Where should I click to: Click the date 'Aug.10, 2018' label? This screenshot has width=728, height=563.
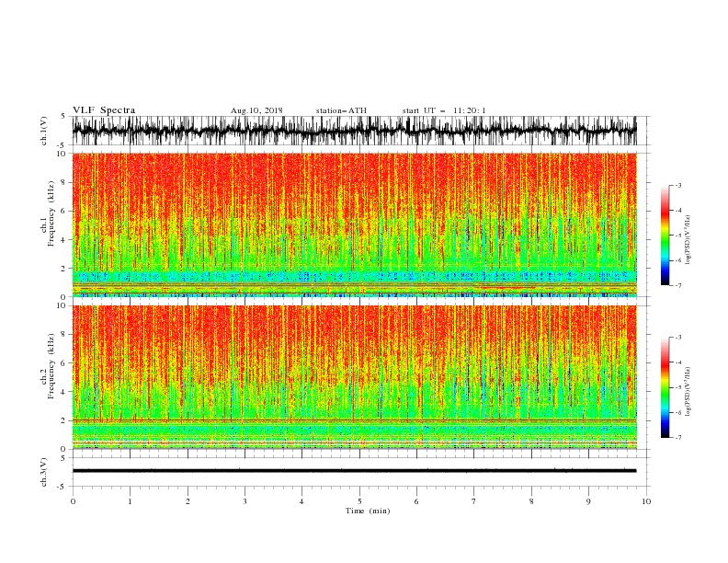(256, 110)
